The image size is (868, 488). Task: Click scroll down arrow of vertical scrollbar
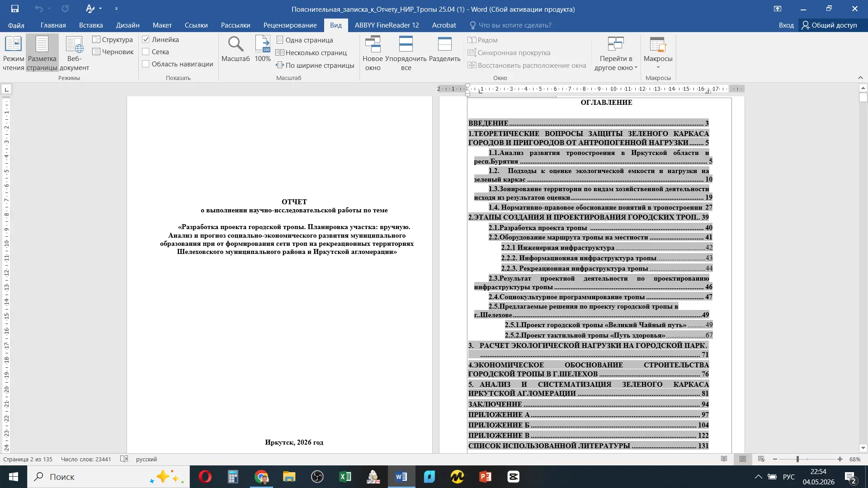(x=863, y=448)
